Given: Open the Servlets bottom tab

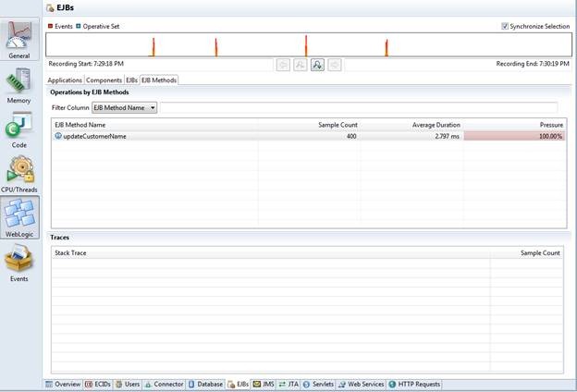Looking at the screenshot, I should [319, 384].
